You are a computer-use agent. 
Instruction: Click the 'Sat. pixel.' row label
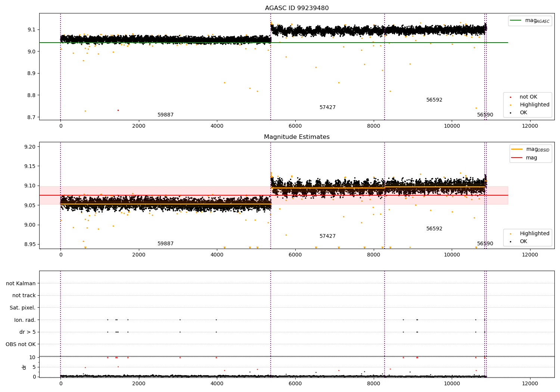pos(22,308)
